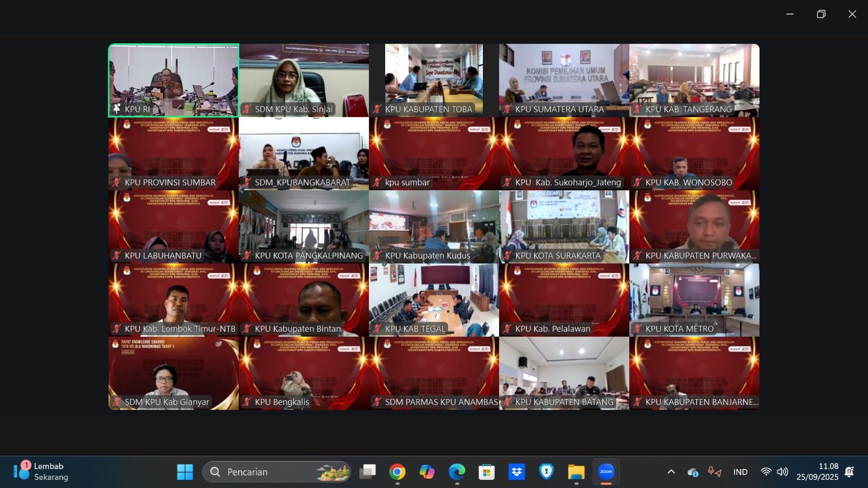Open Dropbox from the taskbar
This screenshot has width=868, height=488.
(516, 472)
